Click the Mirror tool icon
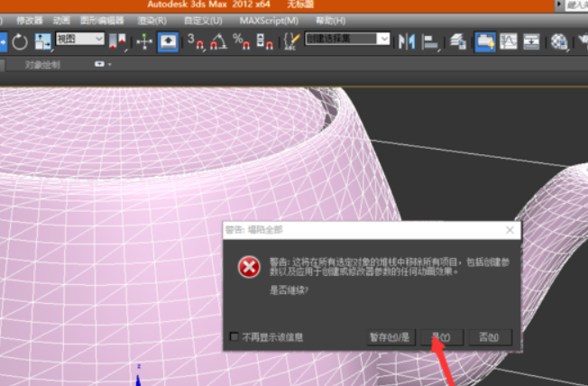Image resolution: width=588 pixels, height=386 pixels. point(408,41)
